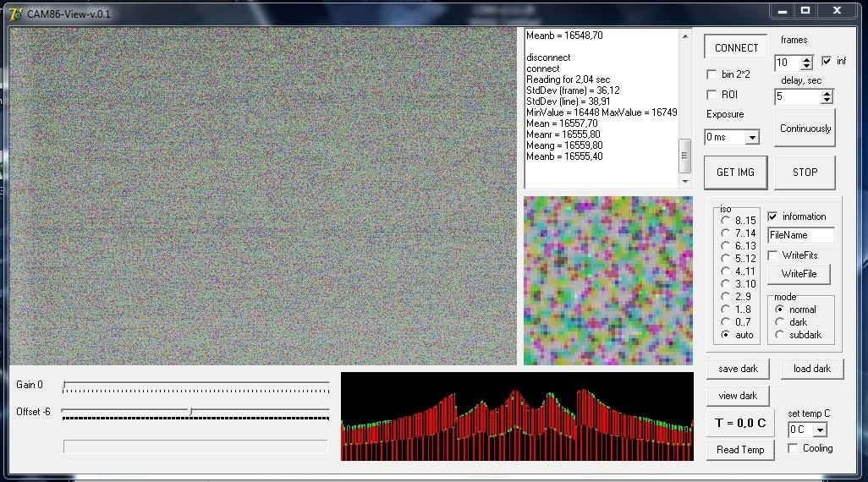Click the Offset slider handle
868x482 pixels.
coord(191,411)
